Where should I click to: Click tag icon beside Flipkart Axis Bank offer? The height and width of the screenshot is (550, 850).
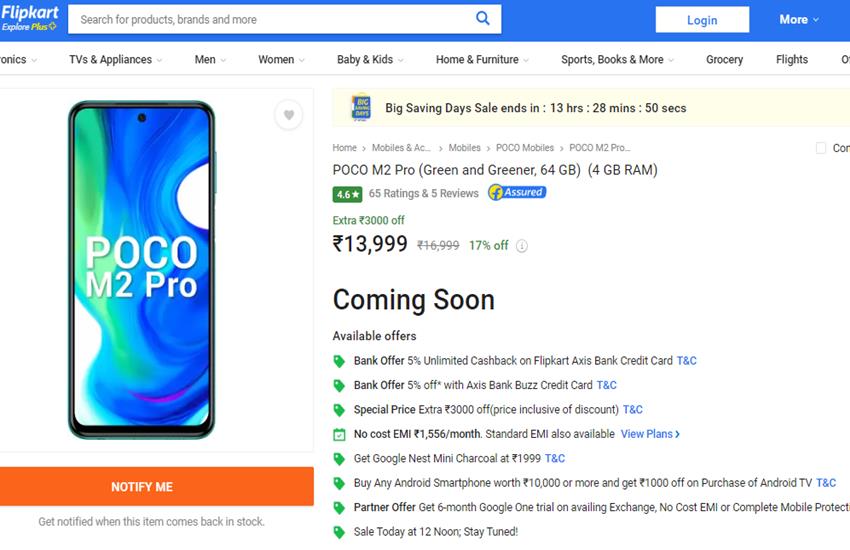(x=339, y=361)
